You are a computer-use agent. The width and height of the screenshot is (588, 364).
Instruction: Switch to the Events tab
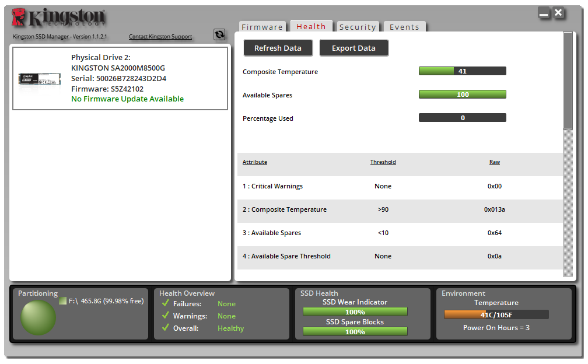point(405,27)
